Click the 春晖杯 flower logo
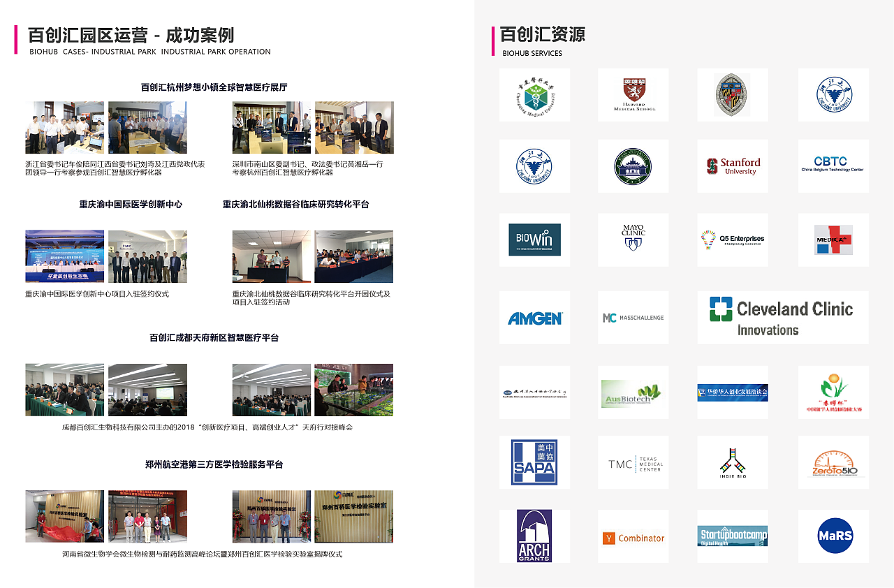 point(833,392)
